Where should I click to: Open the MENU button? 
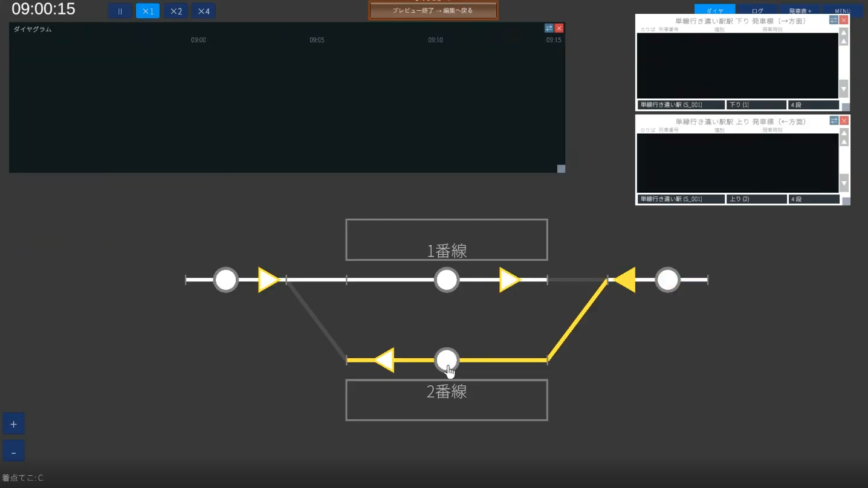843,10
